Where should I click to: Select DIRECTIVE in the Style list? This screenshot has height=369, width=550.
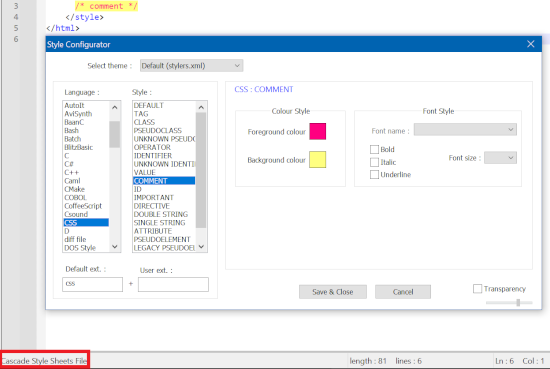[164, 206]
